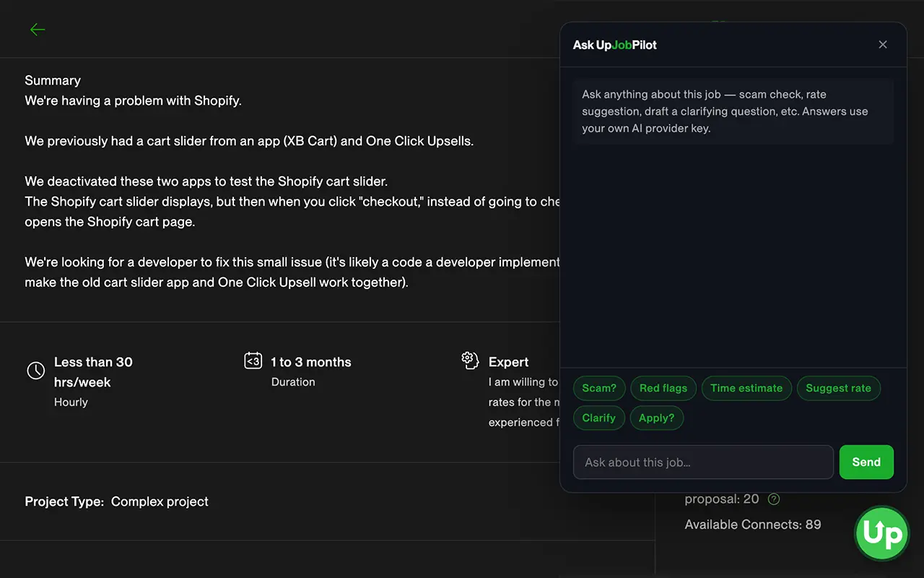Click the line "opens the Shopify cart page."
This screenshot has width=924, height=578.
[110, 222]
